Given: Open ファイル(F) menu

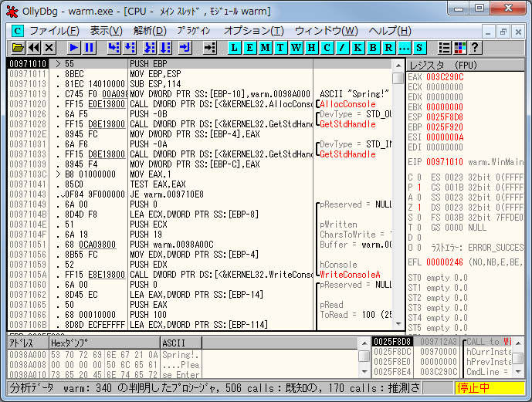Looking at the screenshot, I should point(54,31).
